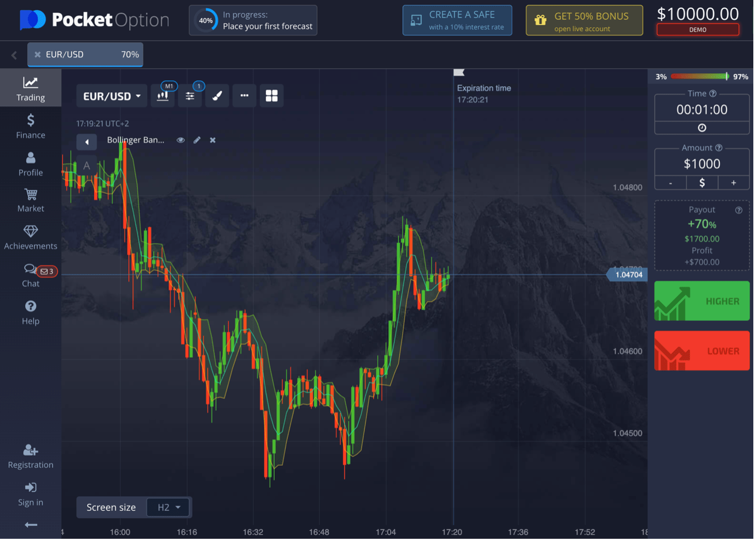Open the Chat sidebar icon

click(30, 275)
